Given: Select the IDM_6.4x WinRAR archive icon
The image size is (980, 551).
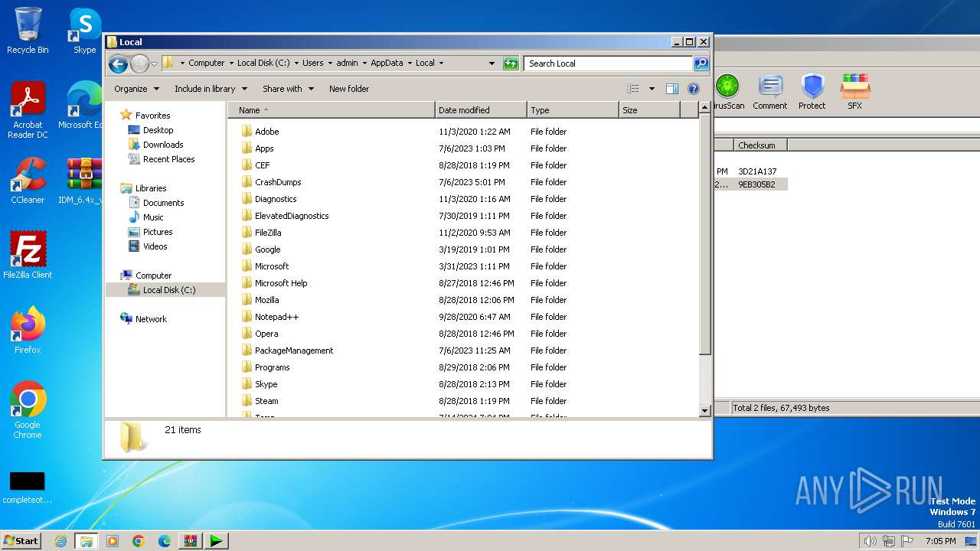Looking at the screenshot, I should (x=83, y=181).
